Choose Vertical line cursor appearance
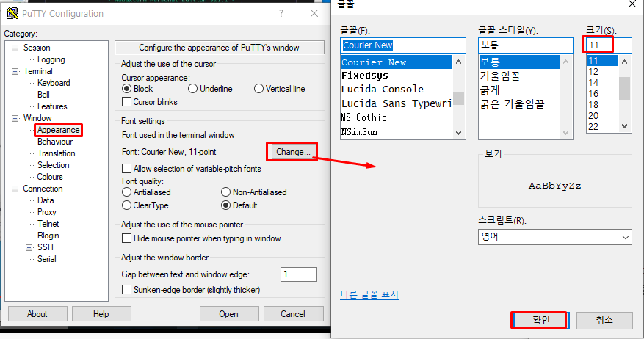 point(258,89)
